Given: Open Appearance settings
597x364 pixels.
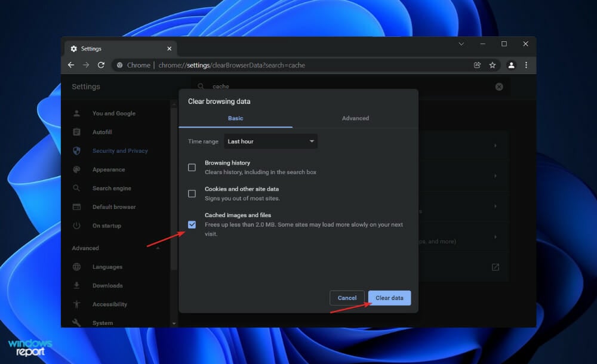Looking at the screenshot, I should 109,169.
